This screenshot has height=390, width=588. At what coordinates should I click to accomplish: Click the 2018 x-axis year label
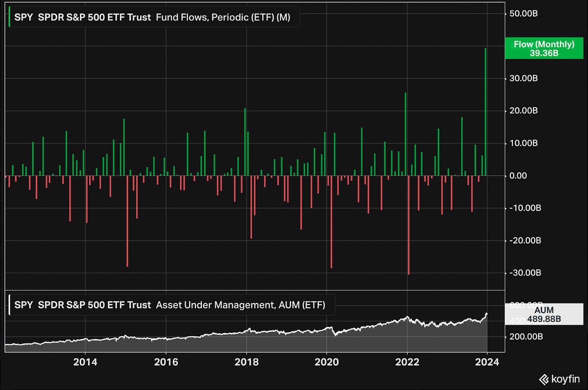point(246,362)
